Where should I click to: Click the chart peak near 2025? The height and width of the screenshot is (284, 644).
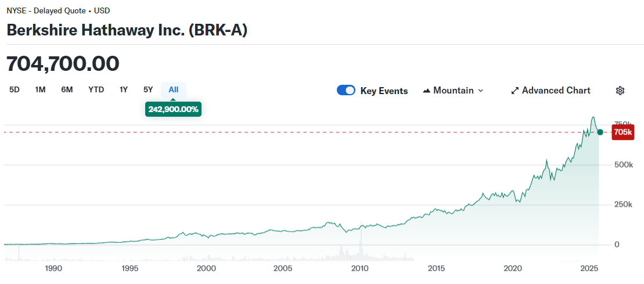[x=593, y=117]
